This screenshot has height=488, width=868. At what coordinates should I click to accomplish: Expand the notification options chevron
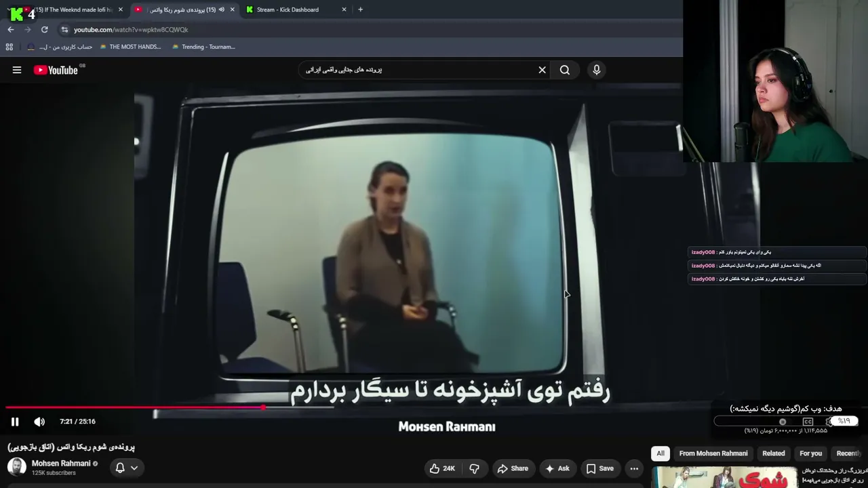[134, 468]
